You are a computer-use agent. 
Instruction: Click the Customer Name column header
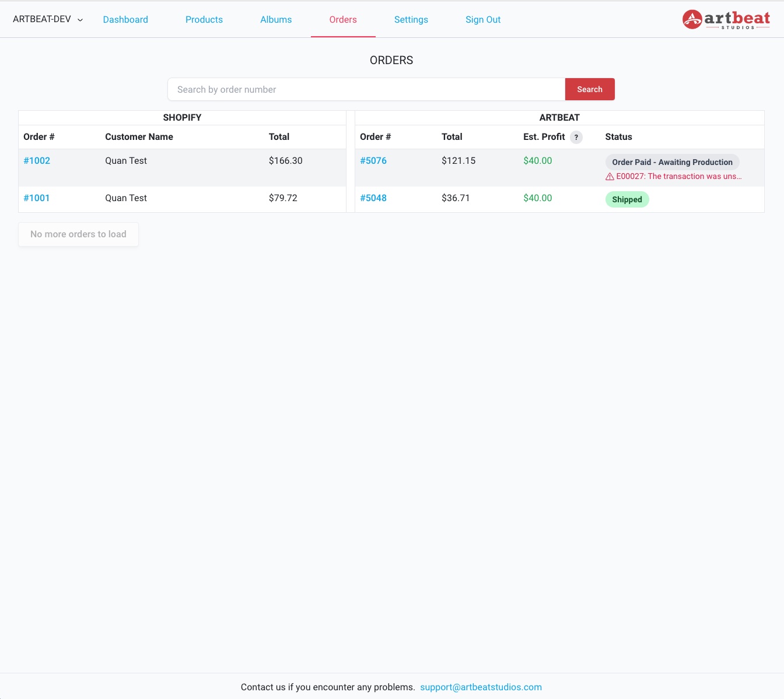tap(139, 137)
